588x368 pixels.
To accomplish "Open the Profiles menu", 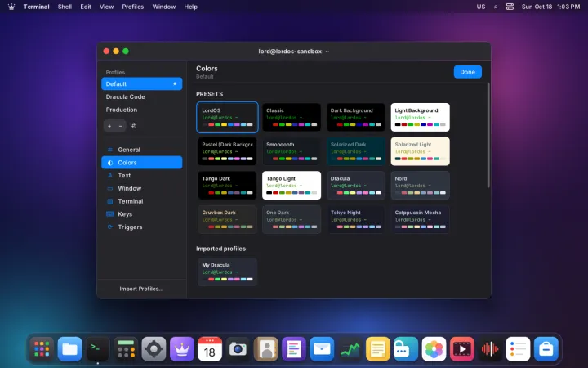I will (133, 7).
